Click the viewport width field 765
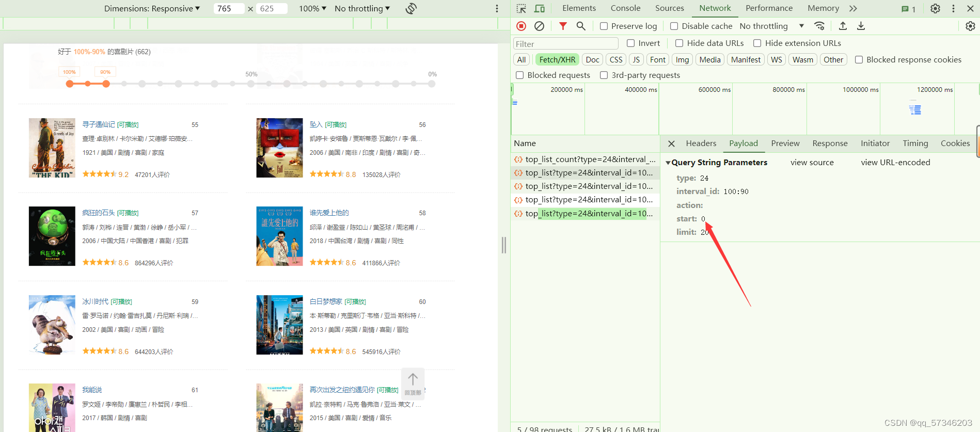This screenshot has width=980, height=432. (229, 8)
